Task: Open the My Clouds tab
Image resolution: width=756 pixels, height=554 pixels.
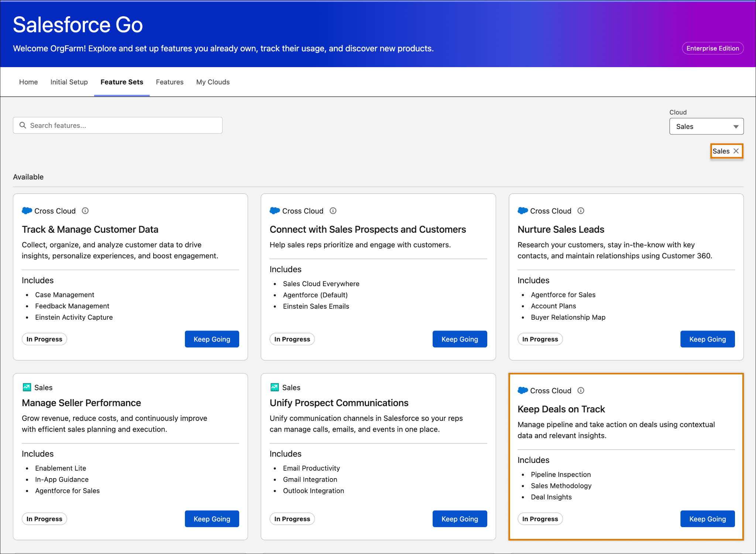Action: coord(213,82)
